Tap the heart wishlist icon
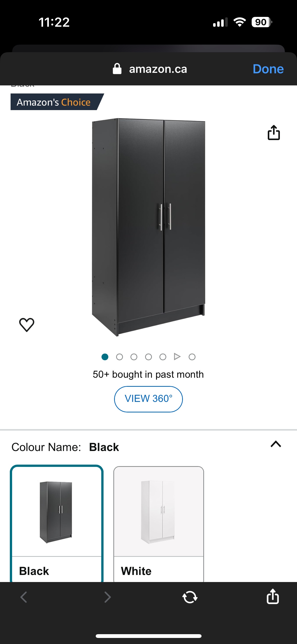This screenshot has width=297, height=644. click(27, 325)
